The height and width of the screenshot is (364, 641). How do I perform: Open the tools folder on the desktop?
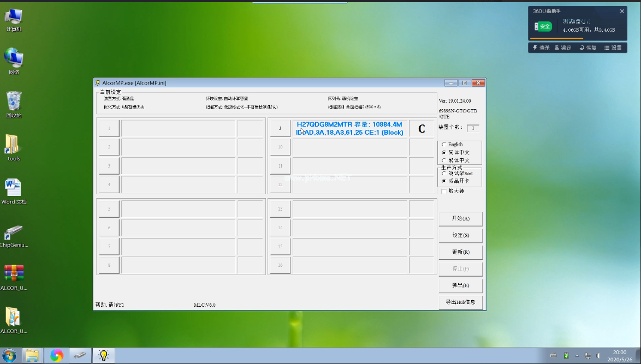pyautogui.click(x=14, y=147)
